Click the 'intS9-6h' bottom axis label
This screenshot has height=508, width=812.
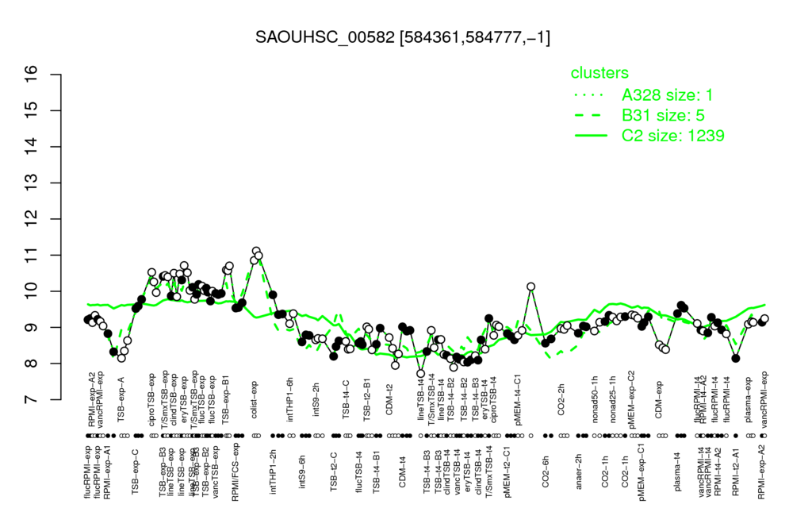(302, 471)
